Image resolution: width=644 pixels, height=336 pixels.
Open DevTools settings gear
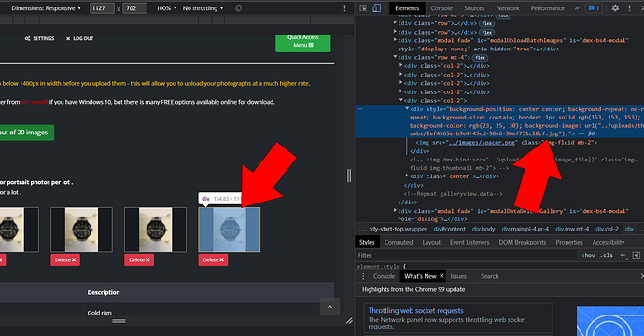[615, 8]
